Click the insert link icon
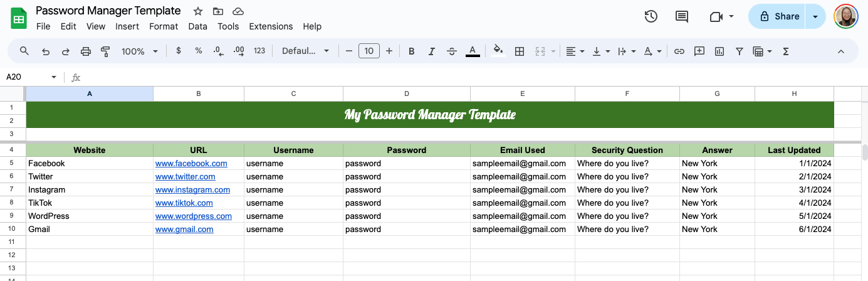 coord(679,51)
